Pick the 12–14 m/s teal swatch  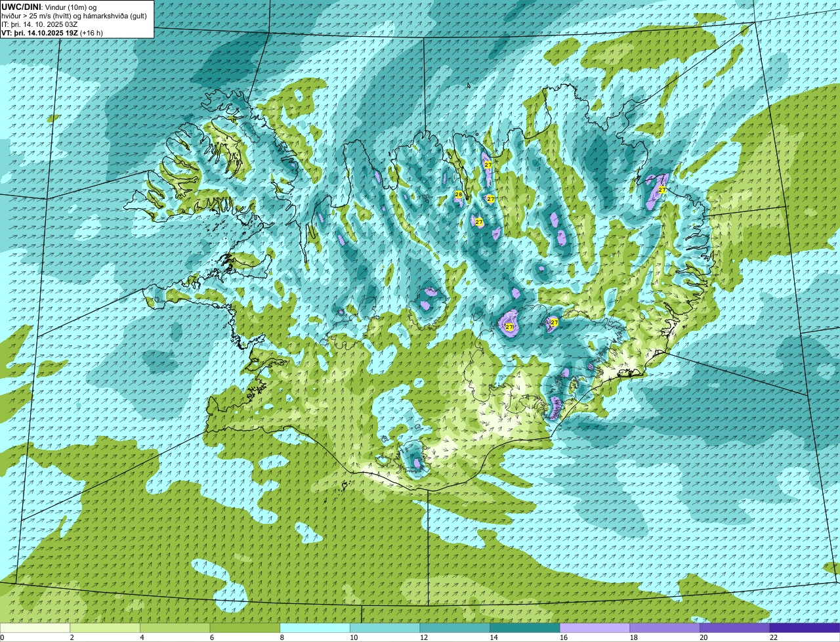point(455,628)
